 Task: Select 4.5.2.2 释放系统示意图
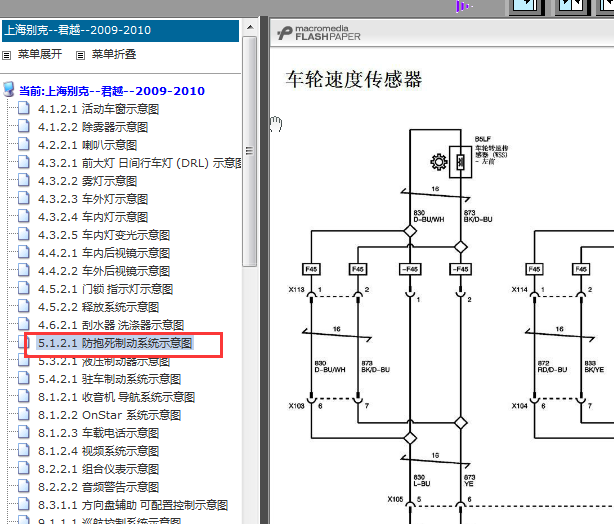click(98, 307)
